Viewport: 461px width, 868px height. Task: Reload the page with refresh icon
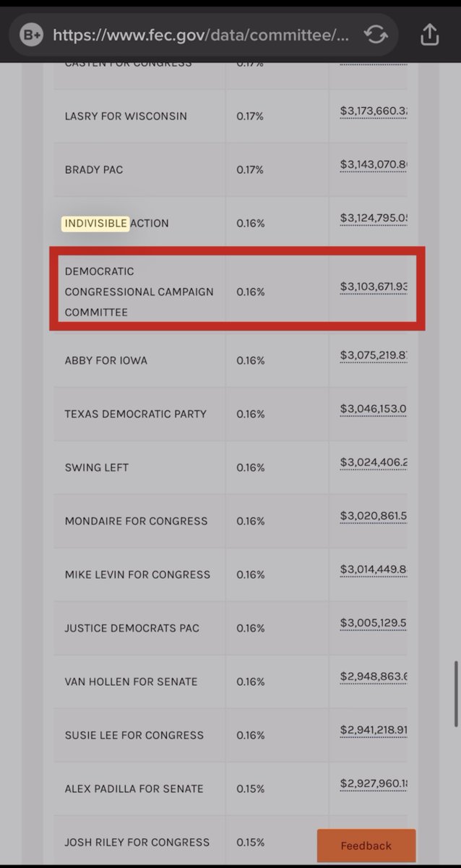click(x=376, y=35)
